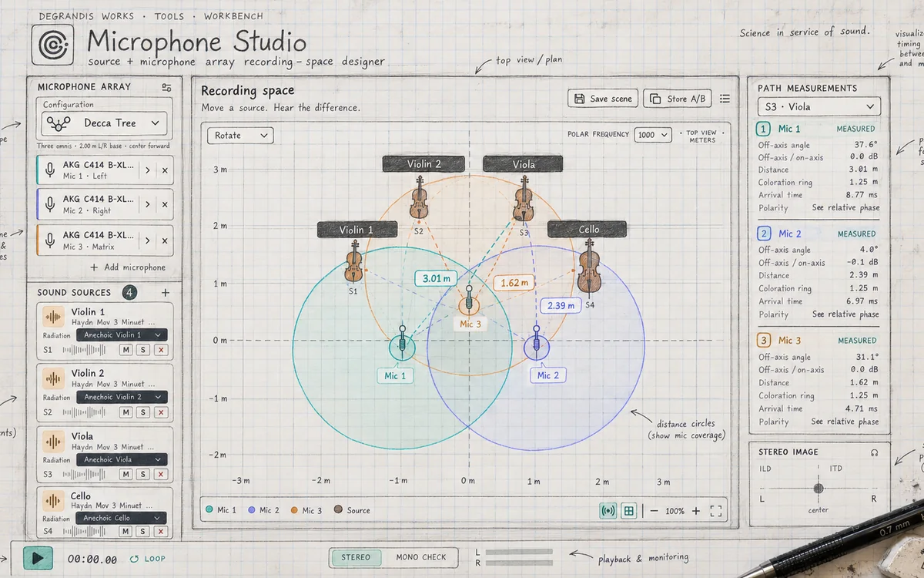Click Add microphone
Viewport: 924px width, 578px height.
pyautogui.click(x=127, y=267)
